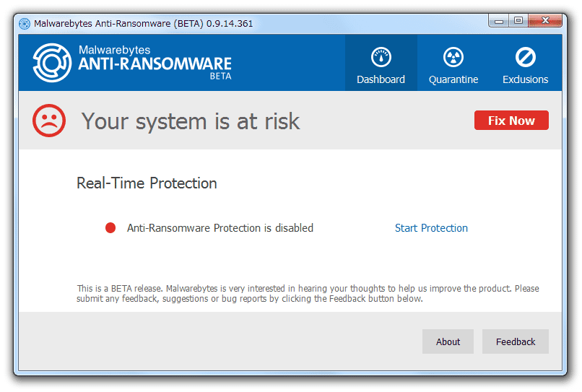
Task: Minimize the Anti-Ransomware window
Action: click(499, 21)
